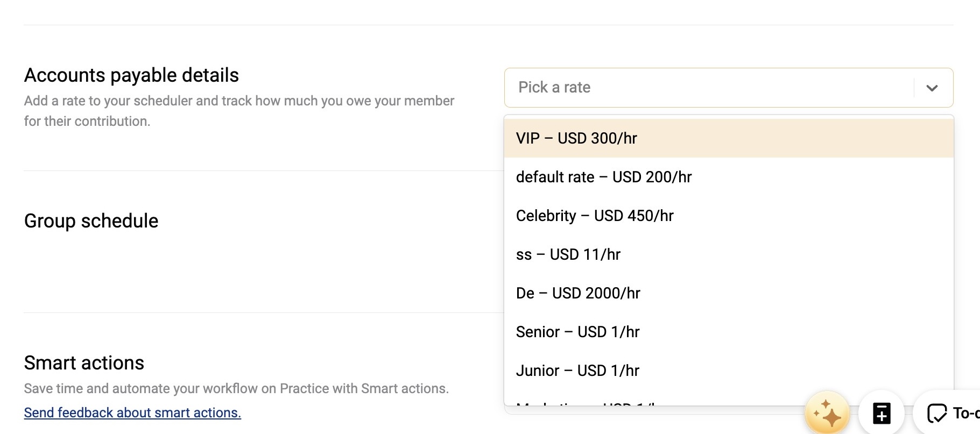980x434 pixels.
Task: Select Senior – USD 1/hr rate
Action: tap(729, 332)
